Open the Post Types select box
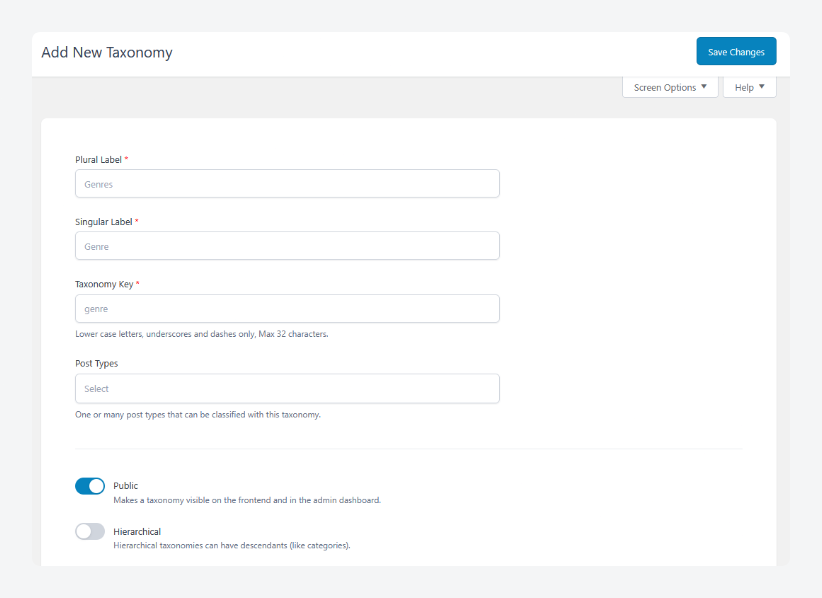 [x=287, y=388]
